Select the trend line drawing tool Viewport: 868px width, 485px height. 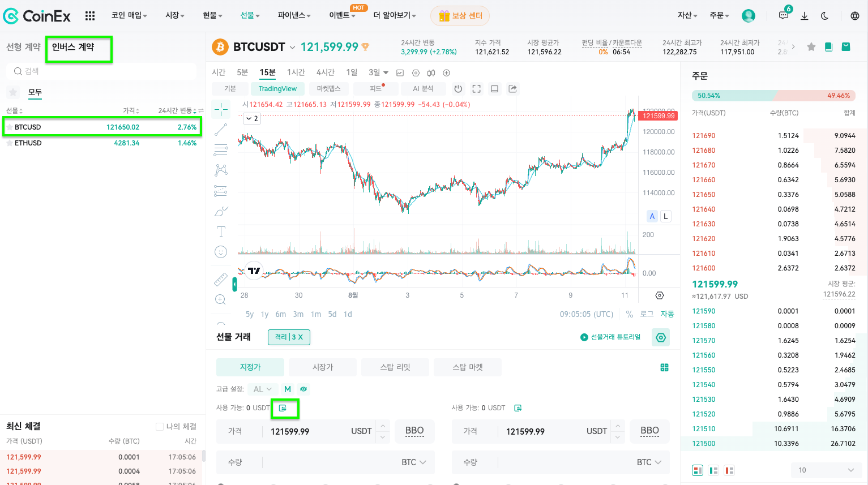click(x=220, y=129)
